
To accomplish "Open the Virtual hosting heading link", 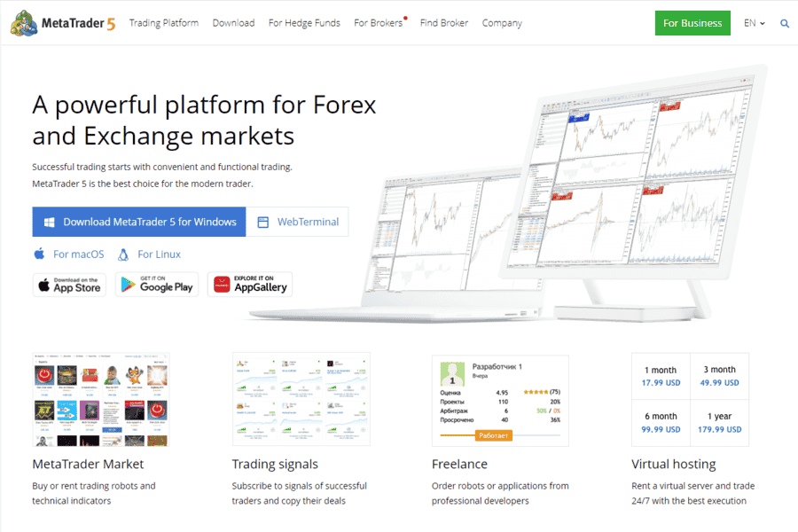I will pyautogui.click(x=673, y=465).
